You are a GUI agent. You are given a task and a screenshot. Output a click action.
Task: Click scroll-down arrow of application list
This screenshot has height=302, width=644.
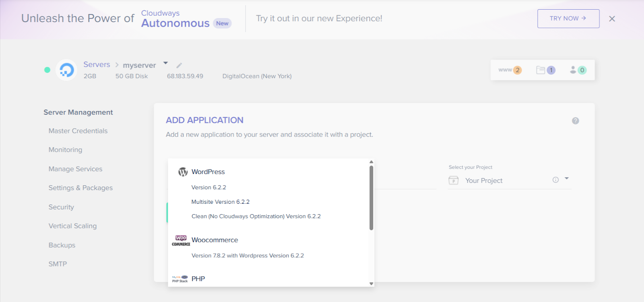(371, 284)
